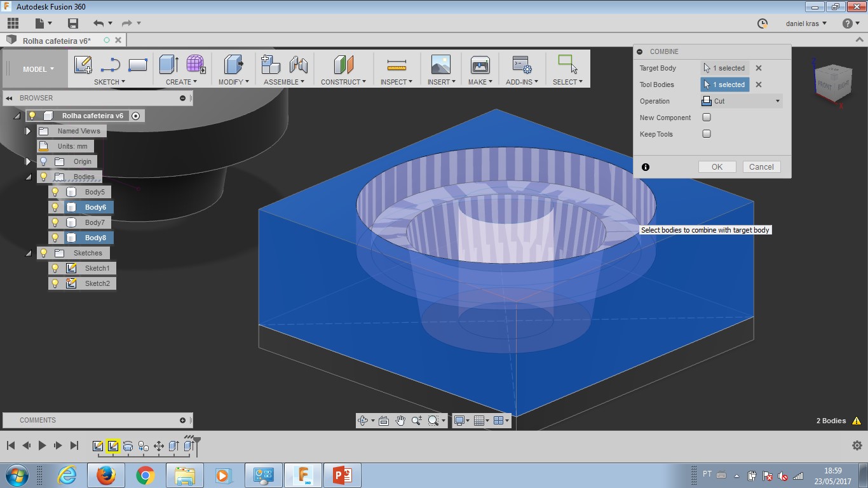Select the Press Pull tool
The height and width of the screenshot is (488, 868).
[234, 65]
